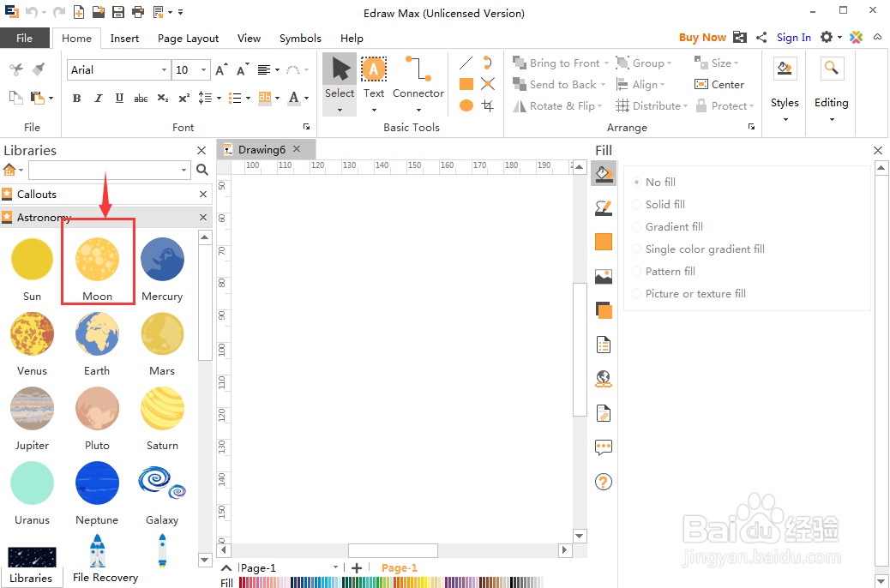Viewport: 890px width, 588px height.
Task: Select the Arc drawing tool
Action: click(x=488, y=63)
